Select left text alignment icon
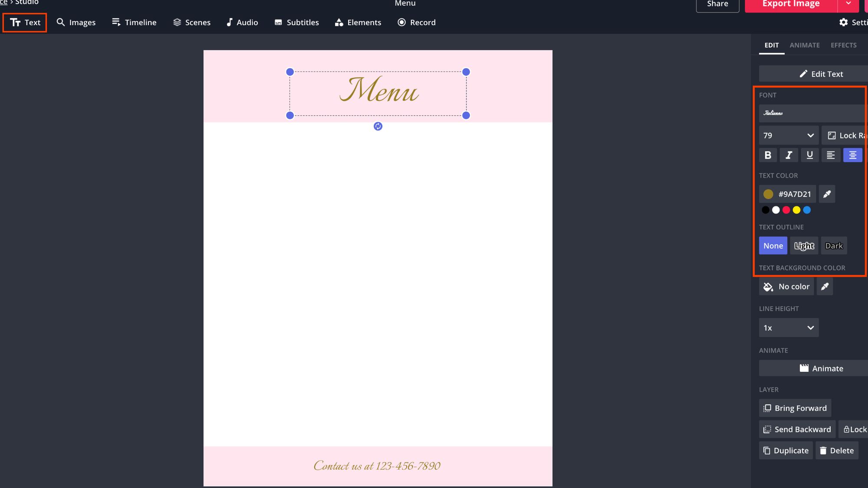Screen dimensions: 868x488 [830, 155]
